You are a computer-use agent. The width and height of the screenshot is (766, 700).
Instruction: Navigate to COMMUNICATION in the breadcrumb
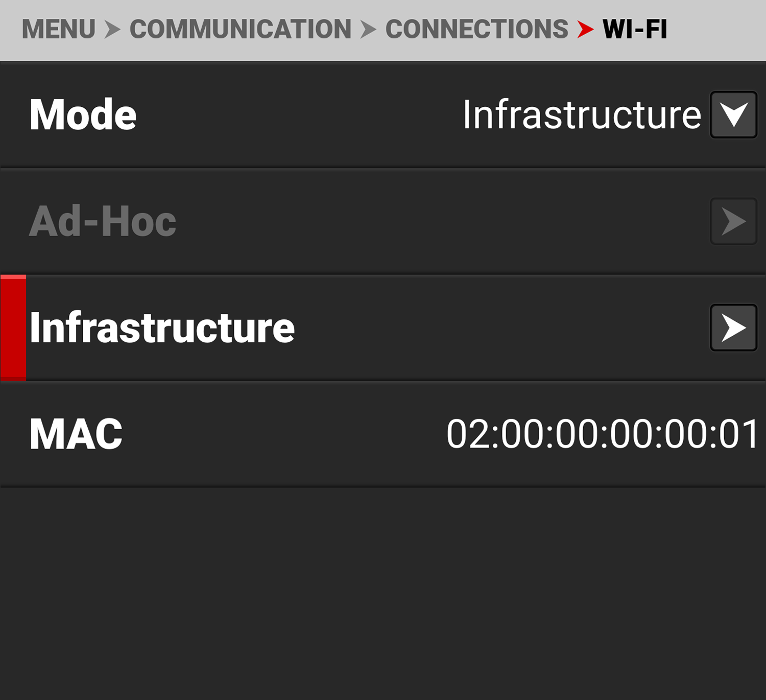tap(240, 29)
